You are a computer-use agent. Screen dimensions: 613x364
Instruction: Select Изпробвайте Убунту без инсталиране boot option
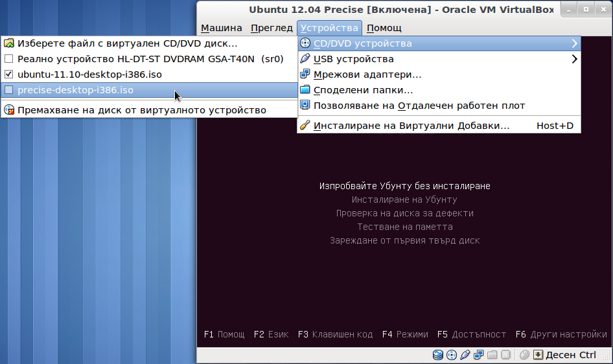point(404,186)
